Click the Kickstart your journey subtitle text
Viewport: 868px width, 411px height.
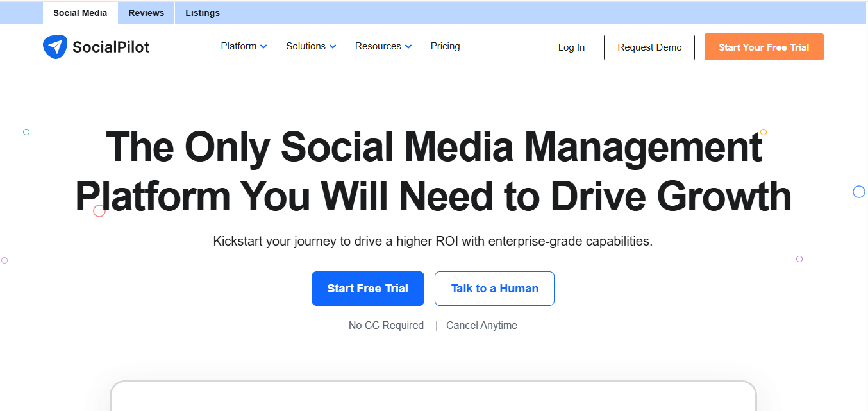(433, 242)
